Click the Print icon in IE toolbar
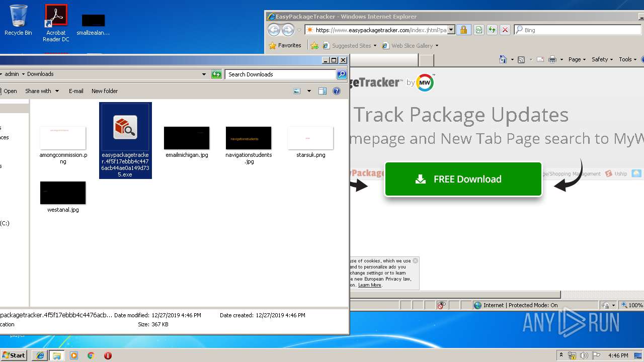Screen dimensions: 644x362 (x=552, y=59)
